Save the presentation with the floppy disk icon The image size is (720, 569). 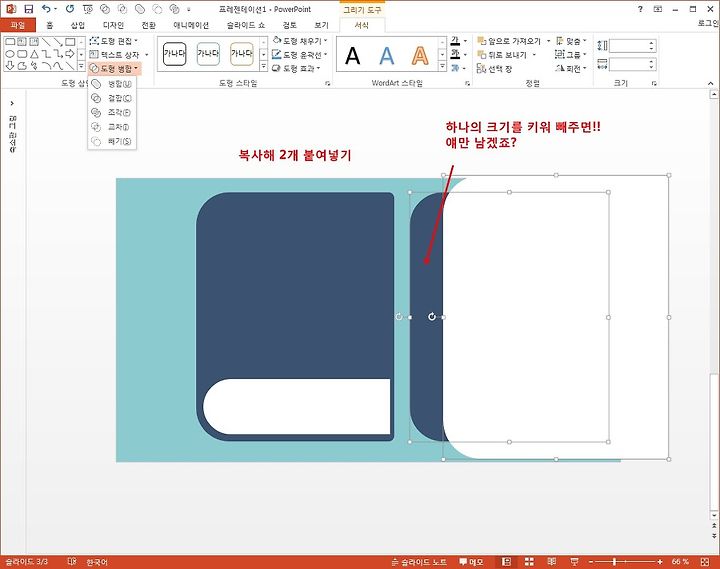[x=28, y=9]
